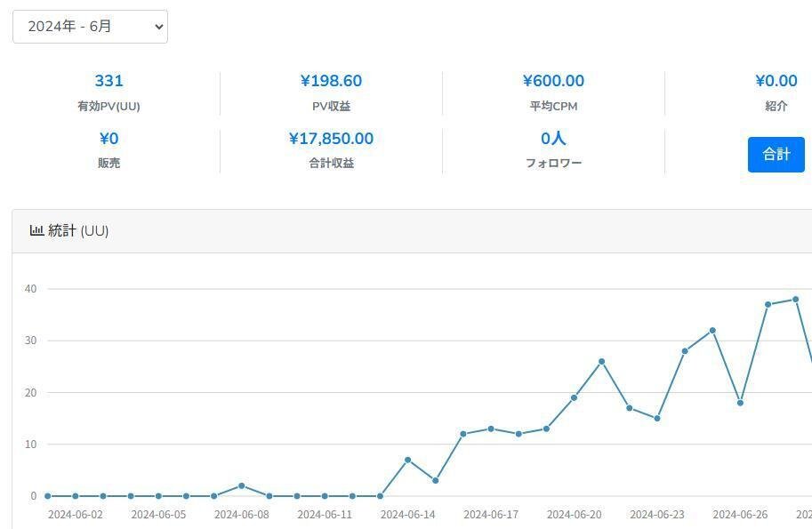This screenshot has height=529, width=812.
Task: Click the PV収益 label
Action: coord(331,106)
